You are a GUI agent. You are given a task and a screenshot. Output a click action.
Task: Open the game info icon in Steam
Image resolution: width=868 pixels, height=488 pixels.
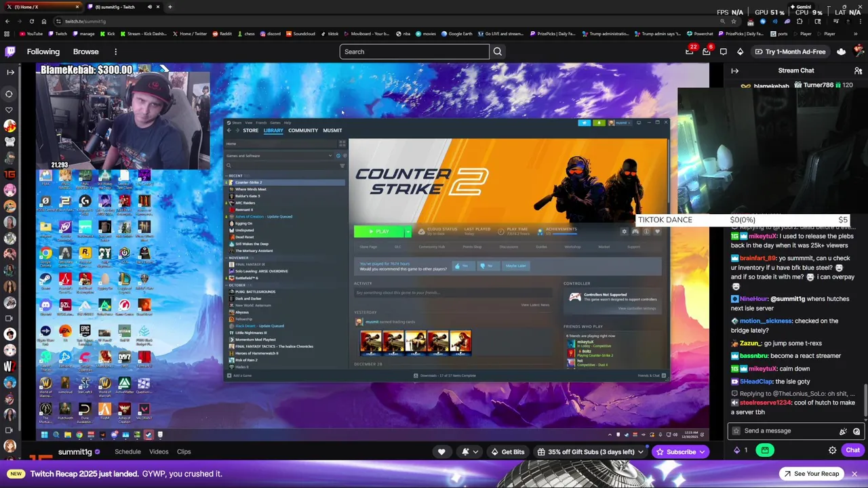[646, 232]
